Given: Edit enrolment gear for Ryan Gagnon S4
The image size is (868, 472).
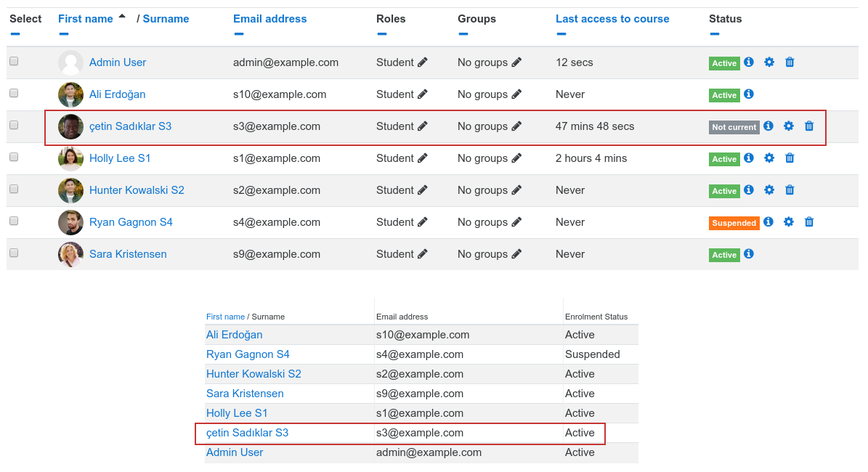Looking at the screenshot, I should tap(789, 222).
